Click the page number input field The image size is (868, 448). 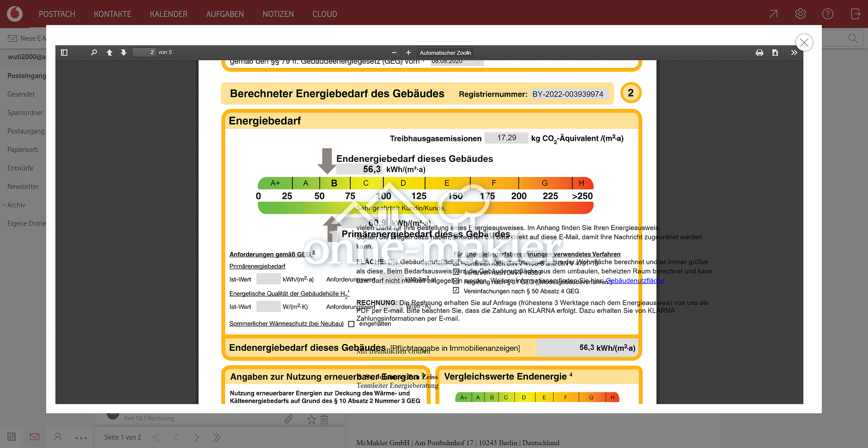click(144, 52)
